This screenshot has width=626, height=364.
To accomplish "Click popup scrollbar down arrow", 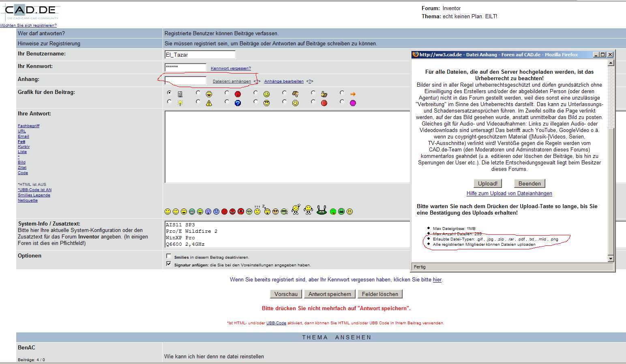I will pyautogui.click(x=611, y=258).
